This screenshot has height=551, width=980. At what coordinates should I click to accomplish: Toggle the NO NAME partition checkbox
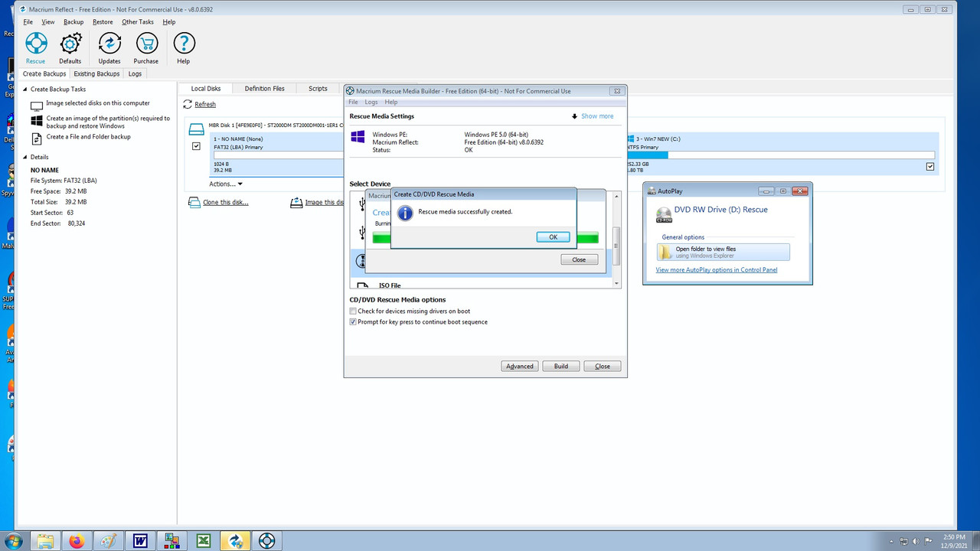(196, 145)
